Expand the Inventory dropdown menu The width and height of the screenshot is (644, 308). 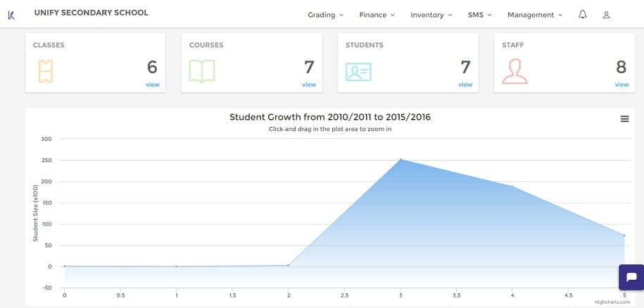[x=431, y=15]
